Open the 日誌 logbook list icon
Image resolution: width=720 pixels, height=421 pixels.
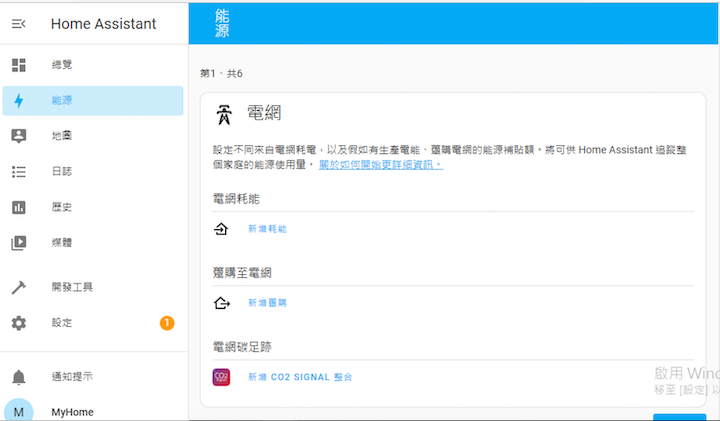(19, 172)
